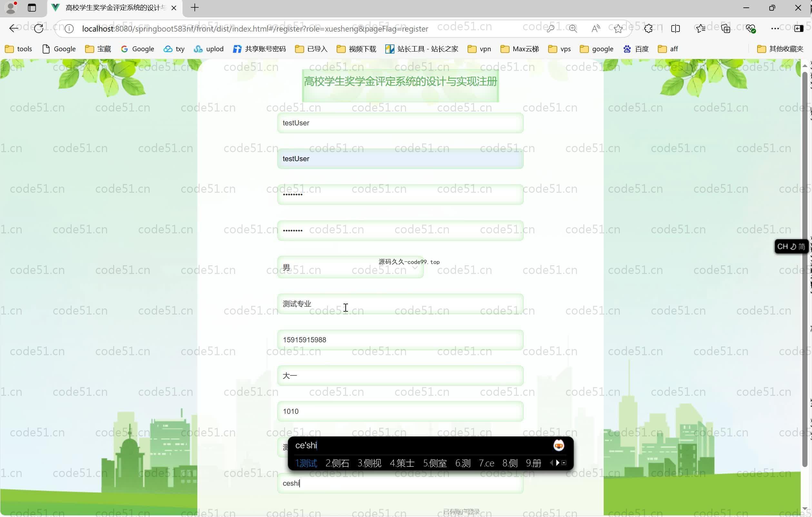Click the first password field
Screen dimensions: 812x517
tap(400, 194)
